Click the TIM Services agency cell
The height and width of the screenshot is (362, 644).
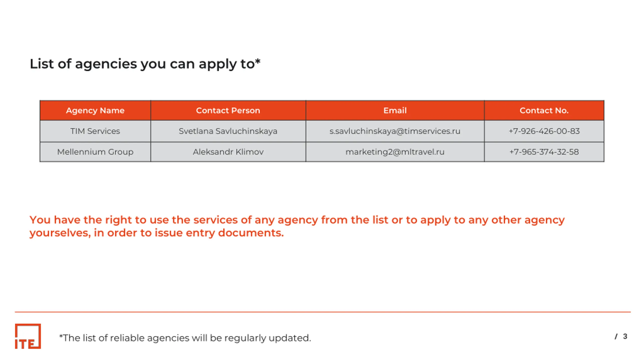[95, 131]
